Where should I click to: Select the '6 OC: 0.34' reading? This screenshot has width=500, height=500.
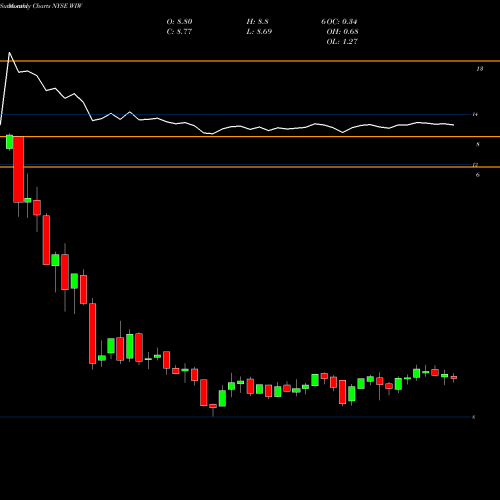click(x=339, y=22)
